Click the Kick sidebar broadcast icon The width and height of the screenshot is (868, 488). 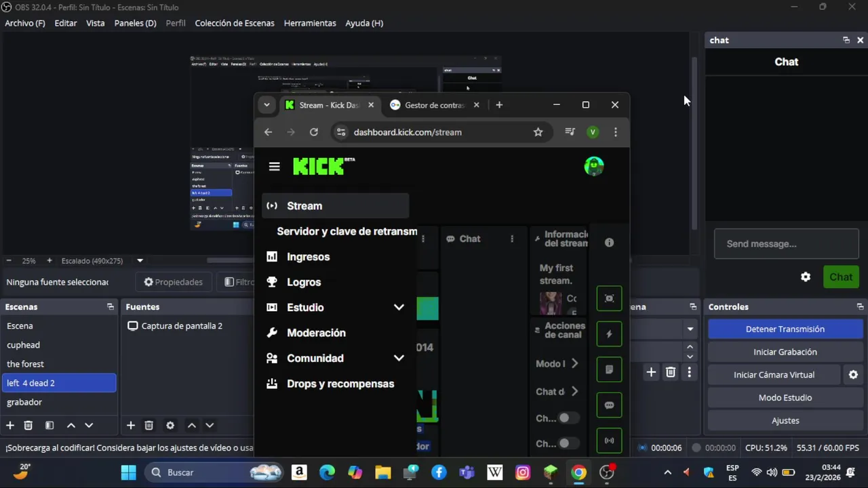coord(609,441)
